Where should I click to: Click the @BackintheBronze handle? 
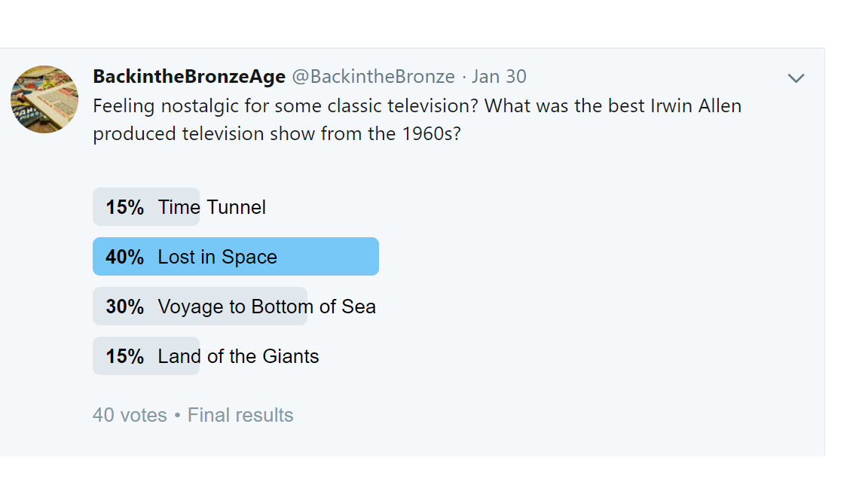pos(373,76)
